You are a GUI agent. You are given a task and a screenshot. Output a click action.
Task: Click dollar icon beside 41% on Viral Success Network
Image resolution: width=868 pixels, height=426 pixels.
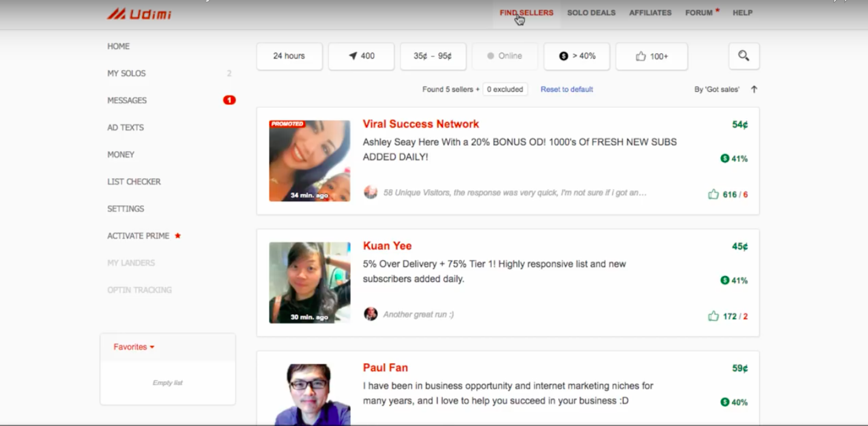point(725,158)
